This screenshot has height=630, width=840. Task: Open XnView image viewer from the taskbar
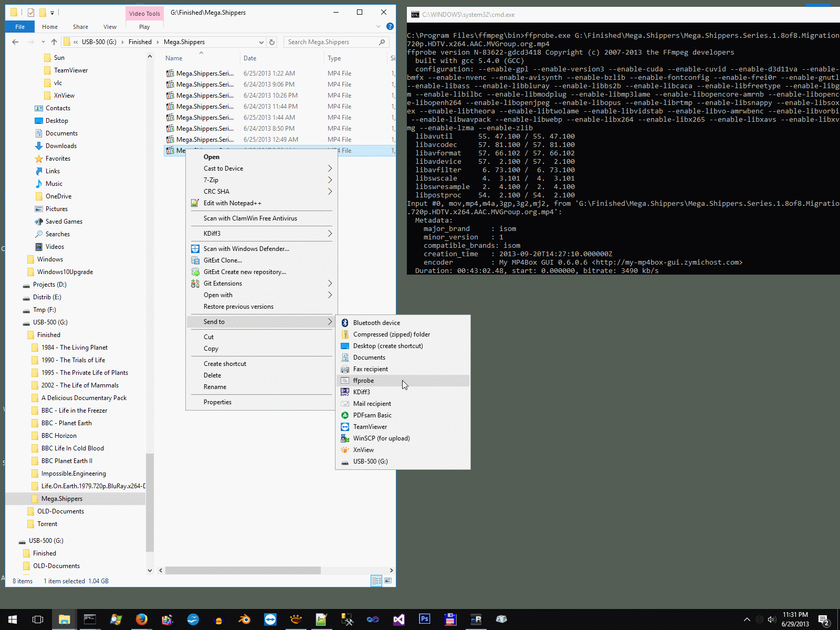pos(296,619)
